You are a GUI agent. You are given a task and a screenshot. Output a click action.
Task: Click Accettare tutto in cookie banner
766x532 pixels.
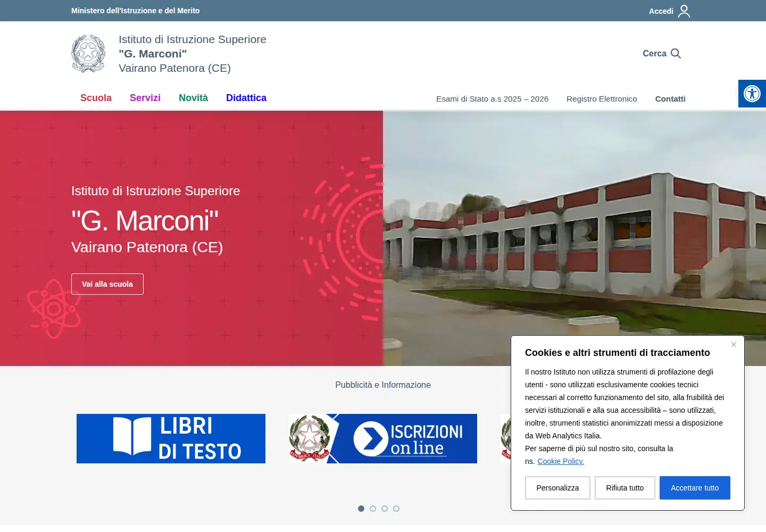coord(695,488)
